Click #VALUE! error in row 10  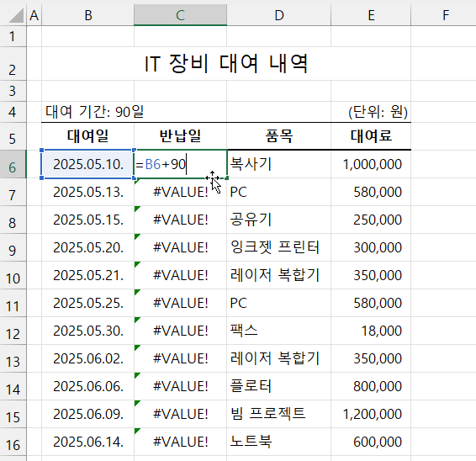pos(180,275)
